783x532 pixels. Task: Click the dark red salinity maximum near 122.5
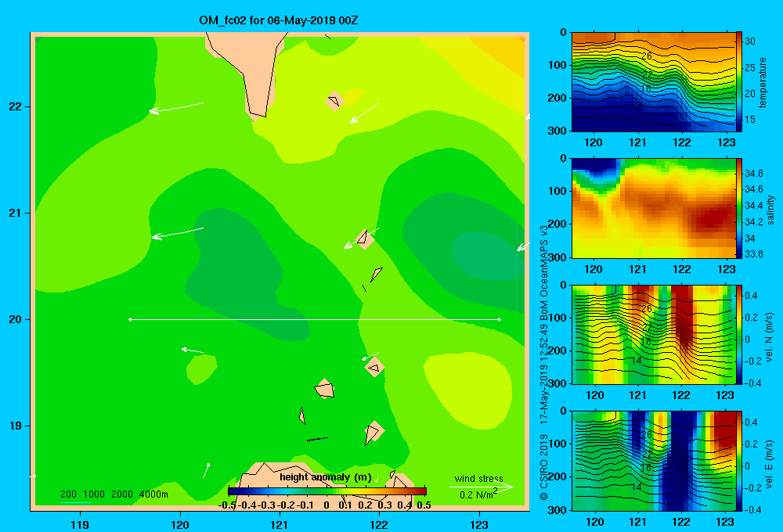709,217
